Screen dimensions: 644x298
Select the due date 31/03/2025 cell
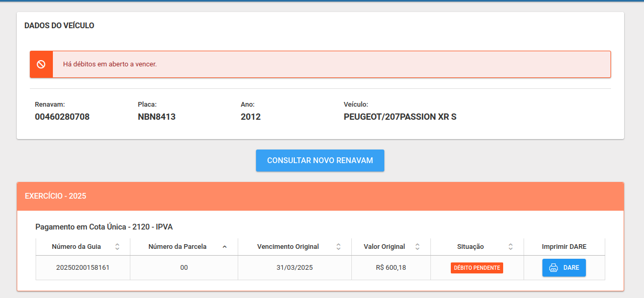point(295,268)
